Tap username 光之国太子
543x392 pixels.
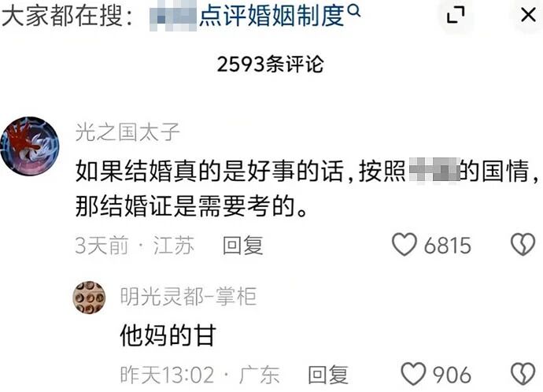[x=127, y=132]
